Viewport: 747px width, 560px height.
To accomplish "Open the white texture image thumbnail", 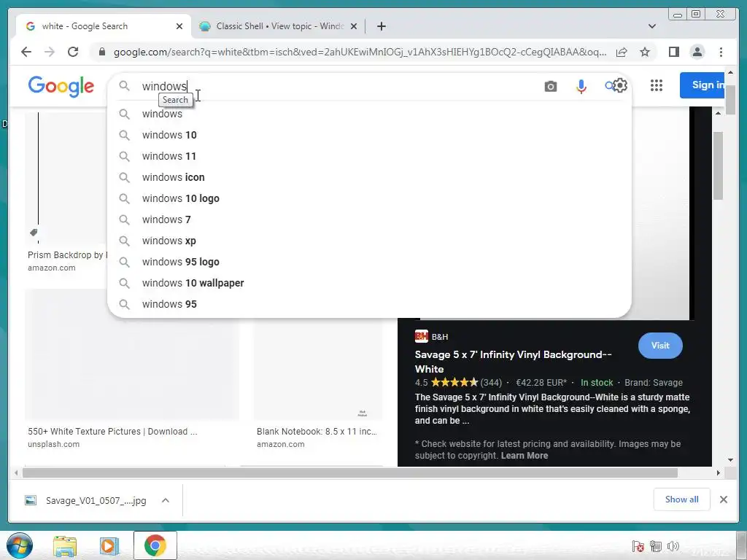I will (x=132, y=354).
